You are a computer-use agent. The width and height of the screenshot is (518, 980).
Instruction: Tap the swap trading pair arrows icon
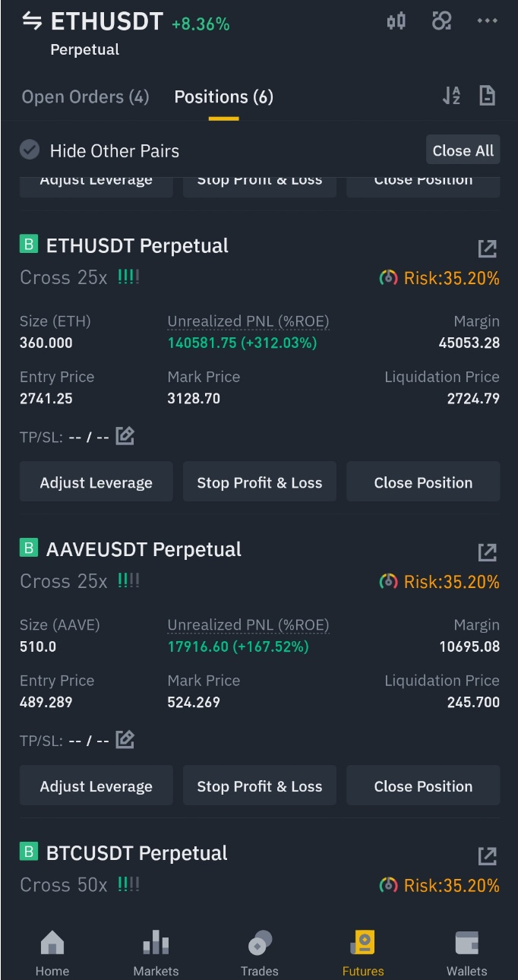tap(32, 21)
